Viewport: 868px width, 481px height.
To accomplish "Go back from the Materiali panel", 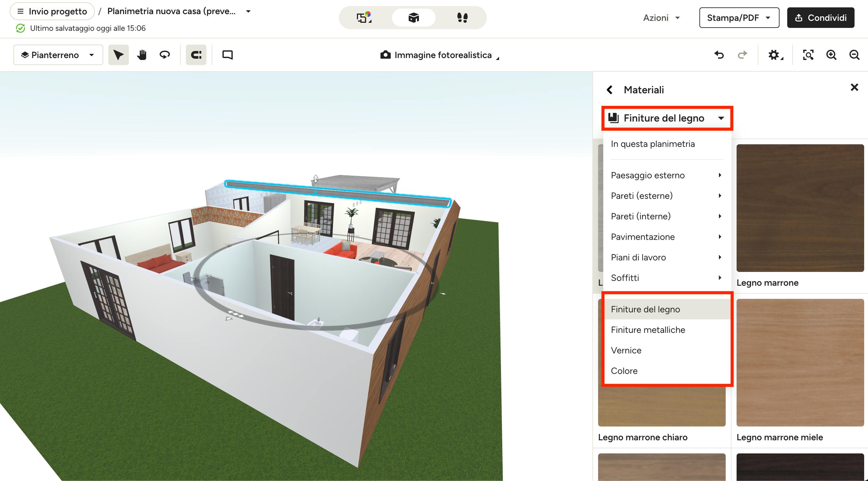I will tap(610, 90).
